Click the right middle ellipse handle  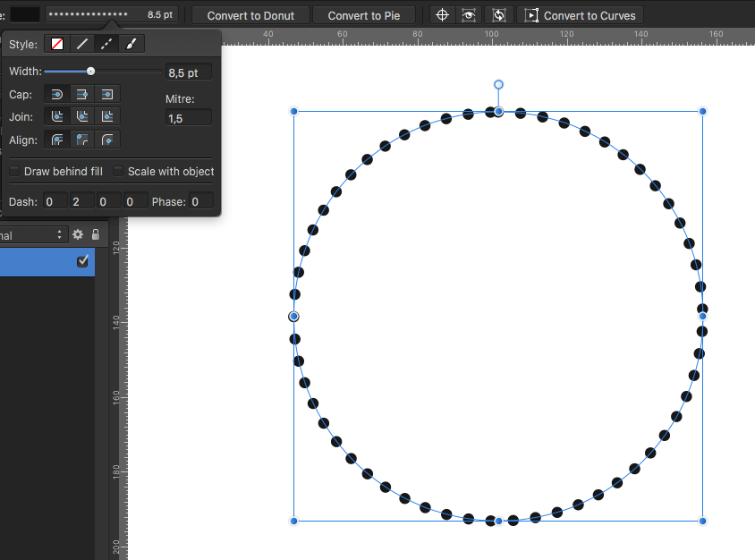(702, 317)
